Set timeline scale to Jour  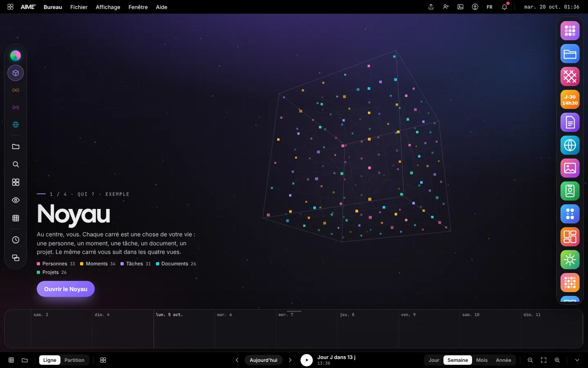tap(434, 360)
